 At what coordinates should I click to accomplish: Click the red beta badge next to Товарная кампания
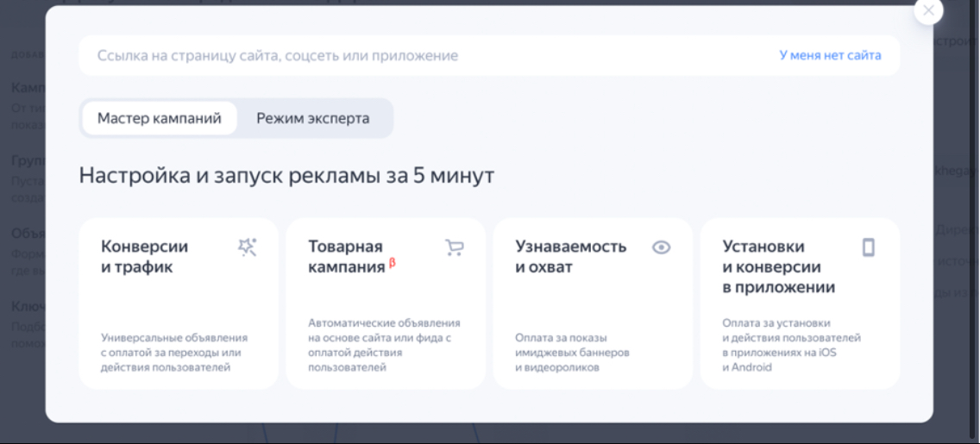[x=393, y=263]
